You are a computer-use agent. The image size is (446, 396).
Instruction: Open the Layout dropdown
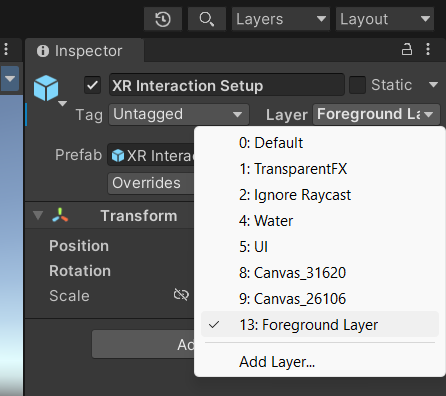(385, 19)
